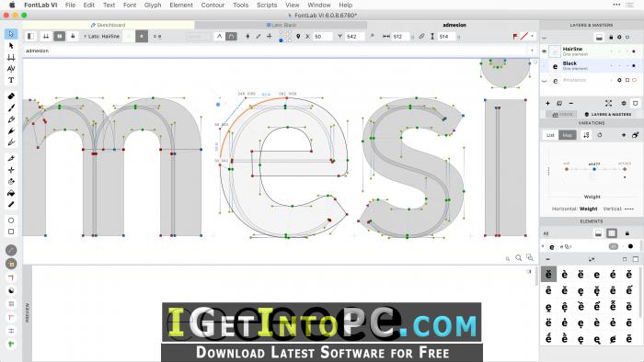Switch Variations view to List
644x362 pixels.
click(x=550, y=135)
